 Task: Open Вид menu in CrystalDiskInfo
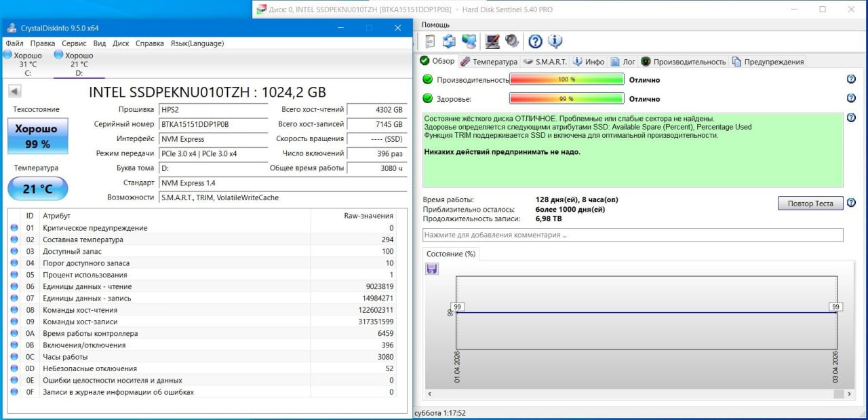pyautogui.click(x=100, y=43)
